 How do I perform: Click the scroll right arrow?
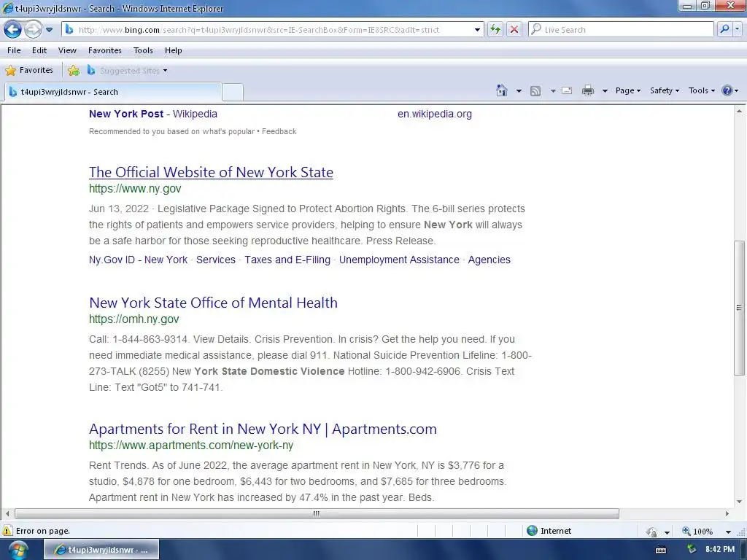pyautogui.click(x=727, y=513)
